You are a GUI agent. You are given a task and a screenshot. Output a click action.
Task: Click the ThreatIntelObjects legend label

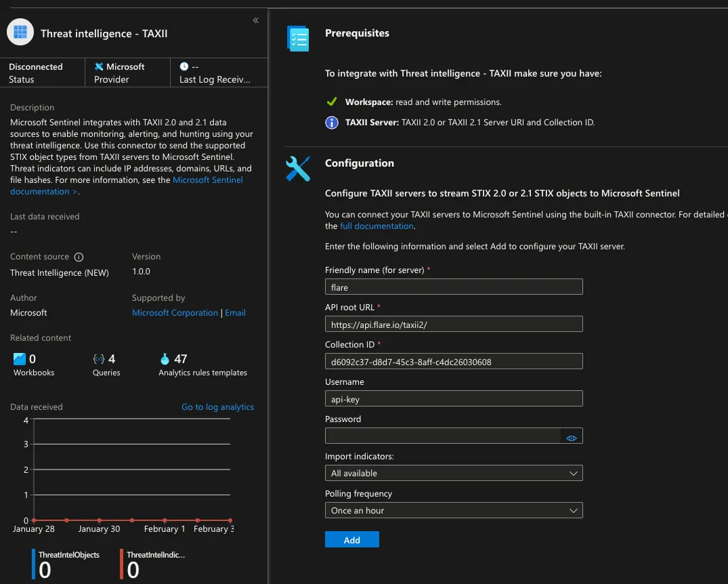(x=68, y=555)
